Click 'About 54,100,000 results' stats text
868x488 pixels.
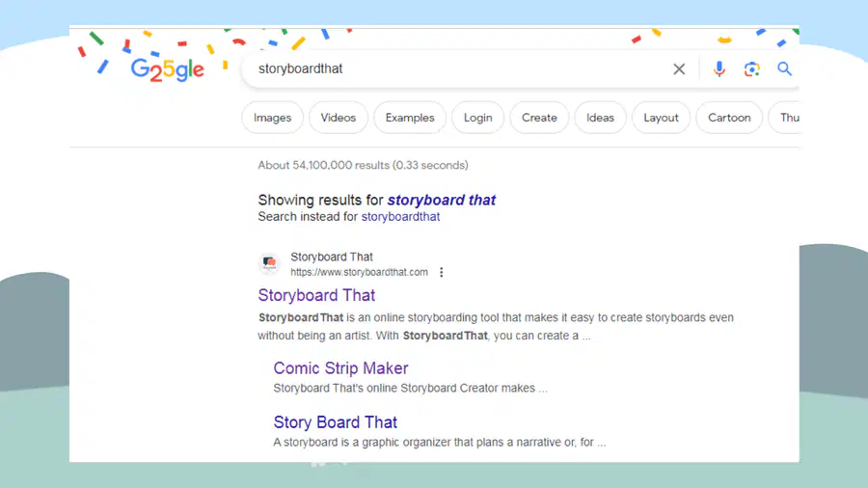click(363, 166)
